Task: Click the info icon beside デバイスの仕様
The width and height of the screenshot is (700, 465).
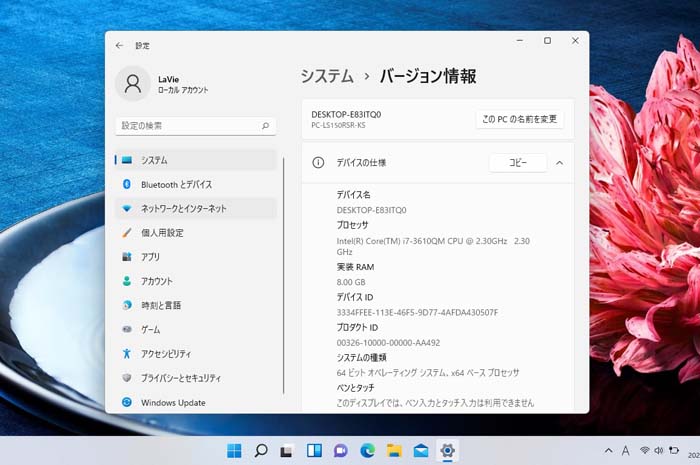Action: pos(318,162)
